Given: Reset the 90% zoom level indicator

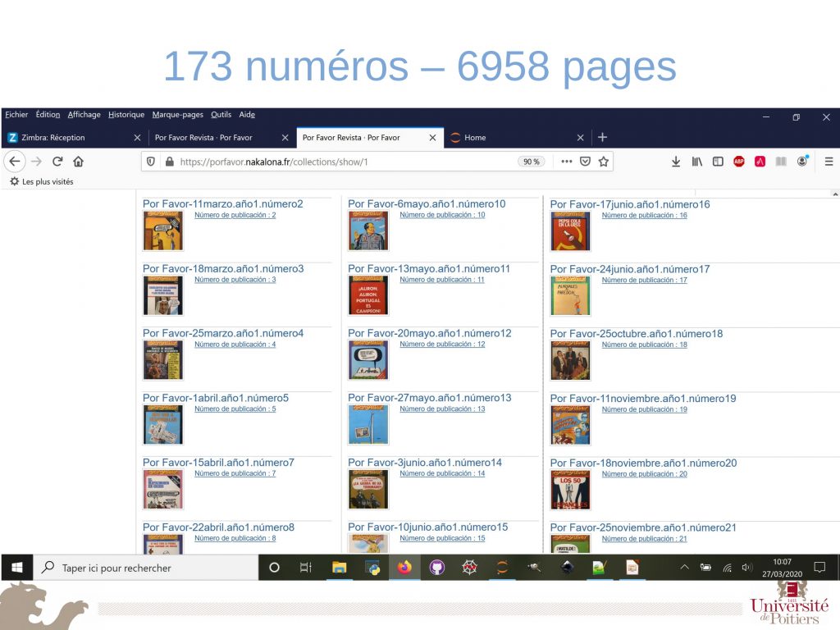Looking at the screenshot, I should point(532,162).
